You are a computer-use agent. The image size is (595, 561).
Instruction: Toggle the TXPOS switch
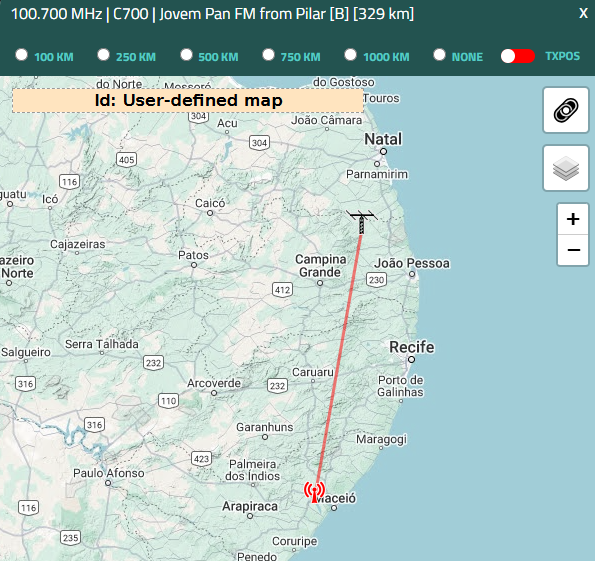[518, 56]
